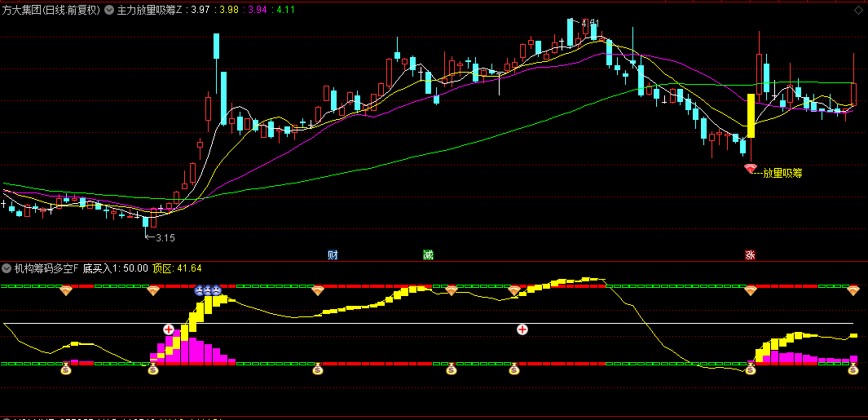Click the left sad-face sell signal

coord(199,290)
